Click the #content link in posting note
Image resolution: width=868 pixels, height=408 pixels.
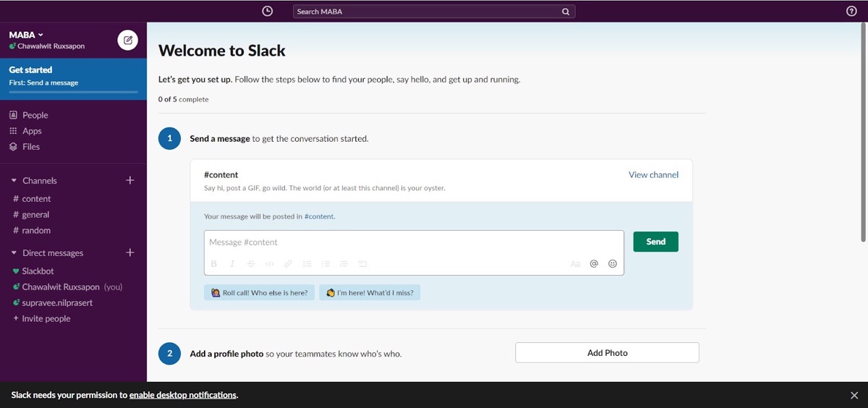pyautogui.click(x=319, y=216)
